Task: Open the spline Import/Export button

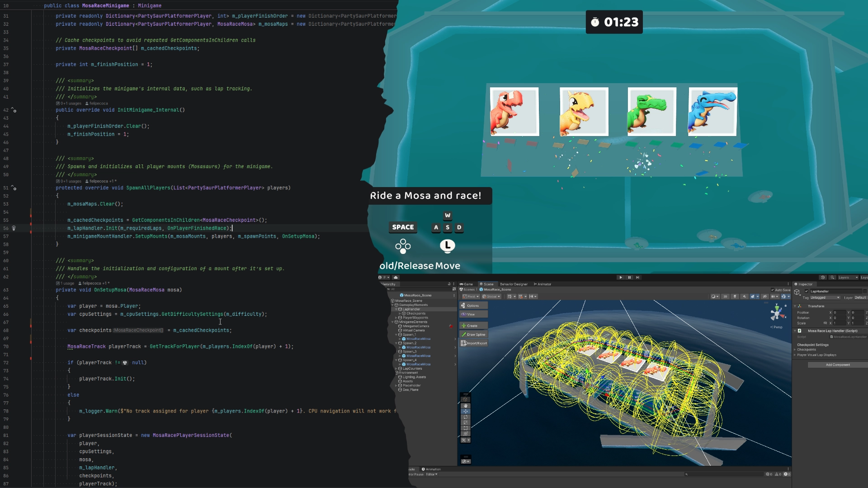Action: point(473,343)
